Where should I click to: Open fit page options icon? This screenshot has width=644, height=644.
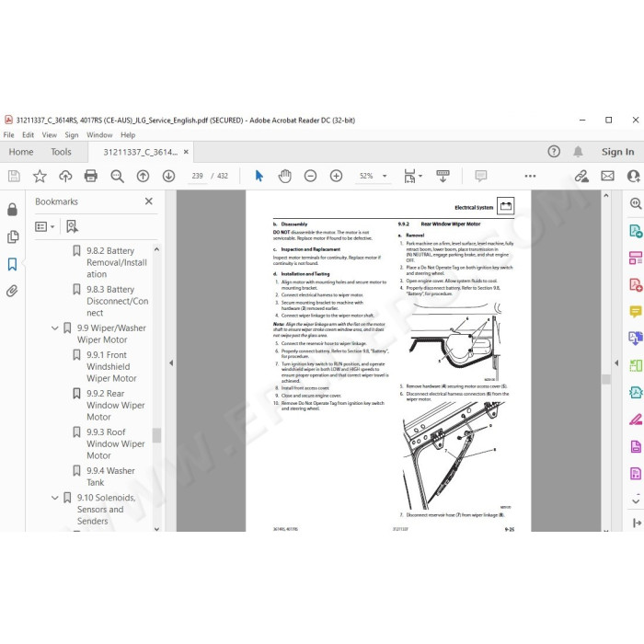(x=412, y=177)
